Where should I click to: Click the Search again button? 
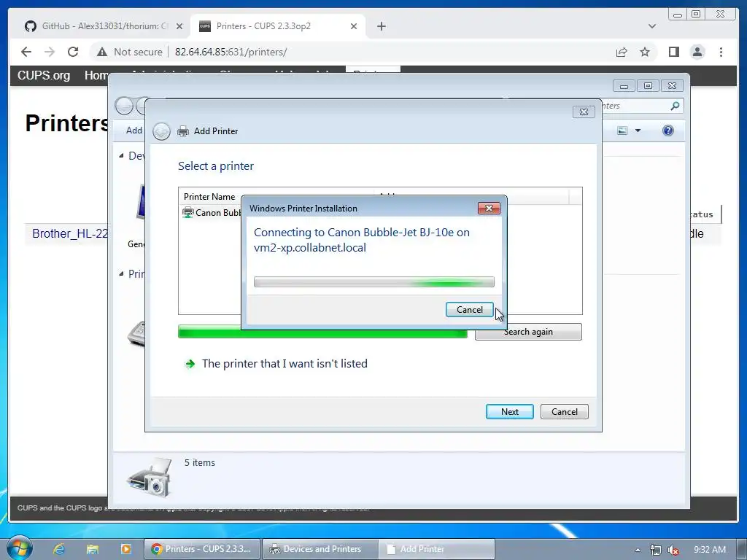[528, 332]
